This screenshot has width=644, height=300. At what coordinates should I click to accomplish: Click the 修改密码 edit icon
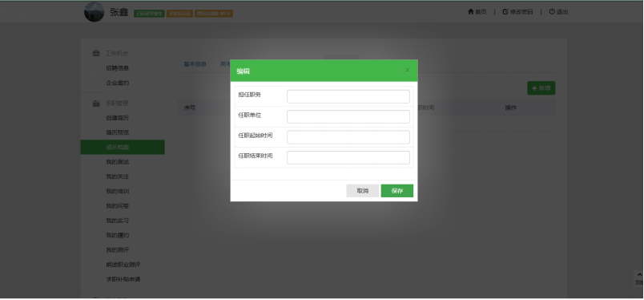pos(505,12)
